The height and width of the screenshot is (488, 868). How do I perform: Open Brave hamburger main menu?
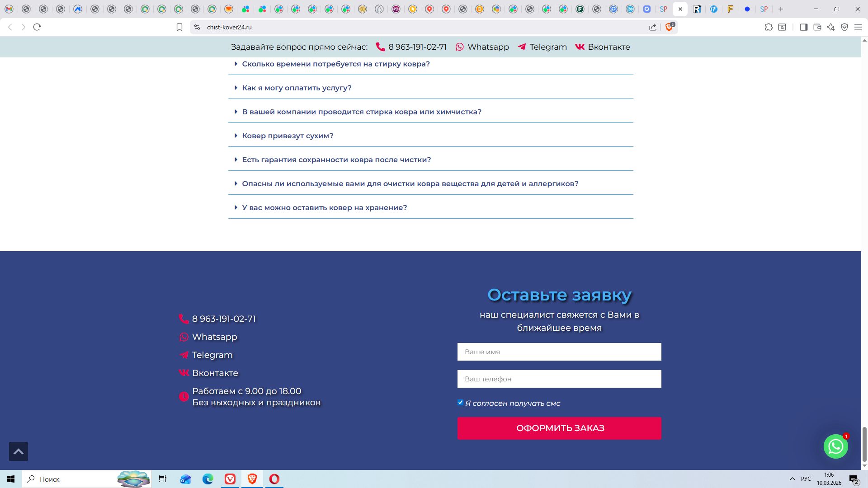pos(858,27)
